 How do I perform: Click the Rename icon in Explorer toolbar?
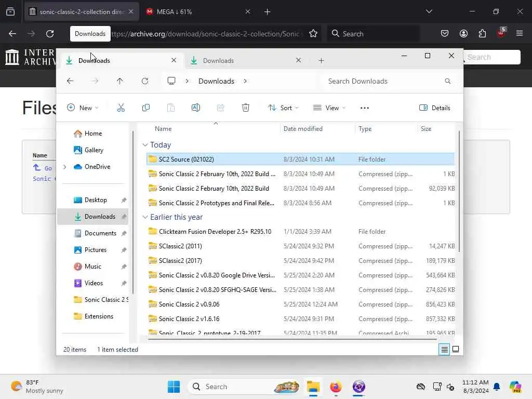(196, 108)
